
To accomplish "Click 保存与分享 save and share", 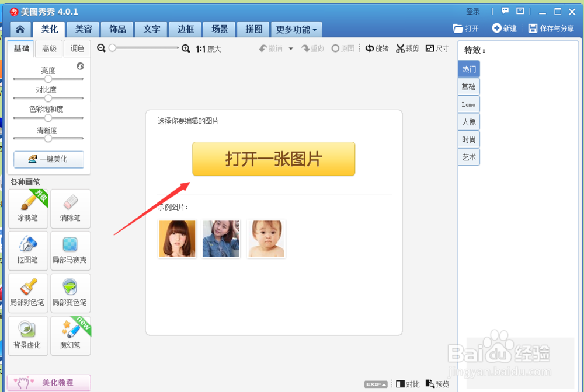I will point(551,28).
